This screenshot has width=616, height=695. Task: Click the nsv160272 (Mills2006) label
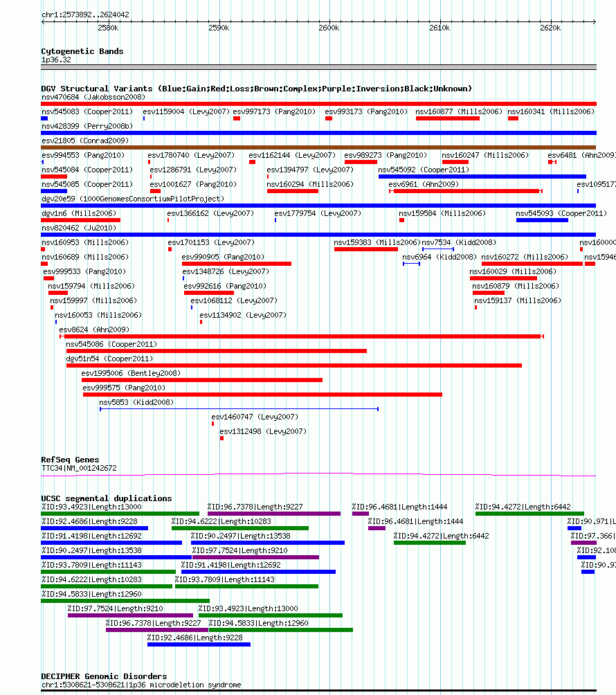point(525,257)
